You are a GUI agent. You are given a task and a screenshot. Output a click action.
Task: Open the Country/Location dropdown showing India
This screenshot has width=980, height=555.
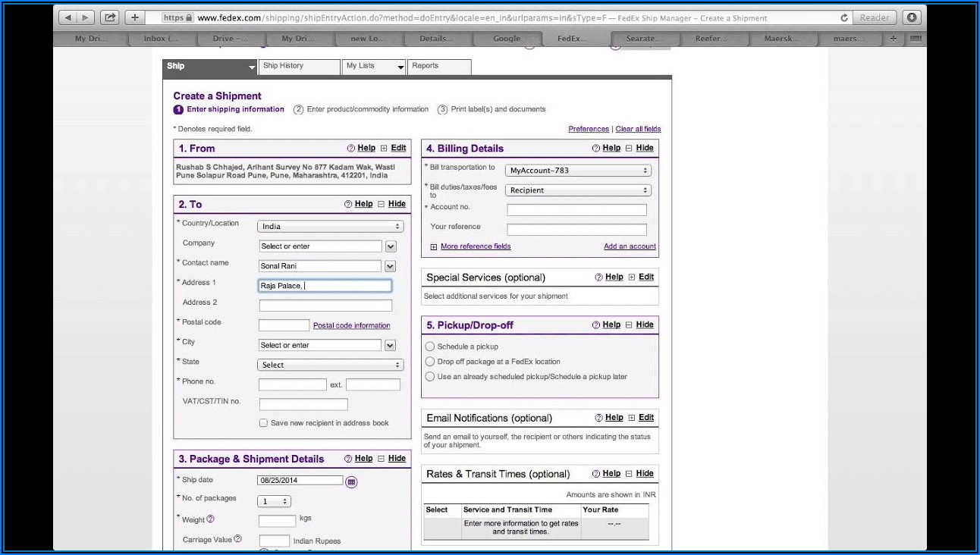tap(330, 227)
